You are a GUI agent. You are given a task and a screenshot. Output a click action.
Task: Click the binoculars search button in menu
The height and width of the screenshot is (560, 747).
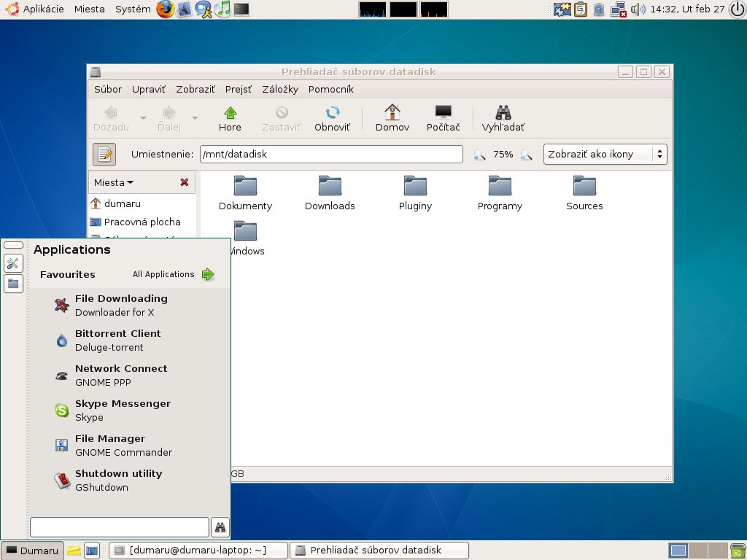click(220, 527)
